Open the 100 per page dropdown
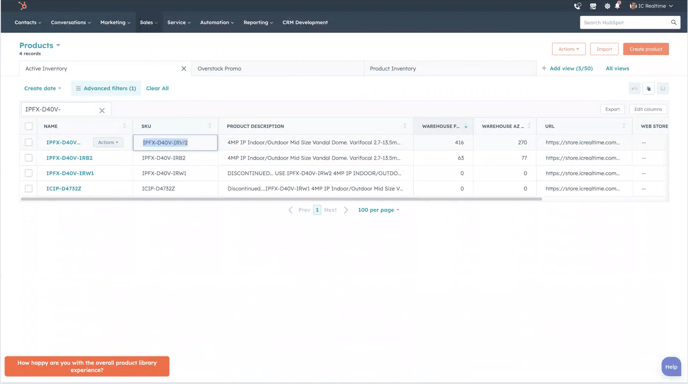Viewport: 688px width, 384px height. pyautogui.click(x=379, y=210)
